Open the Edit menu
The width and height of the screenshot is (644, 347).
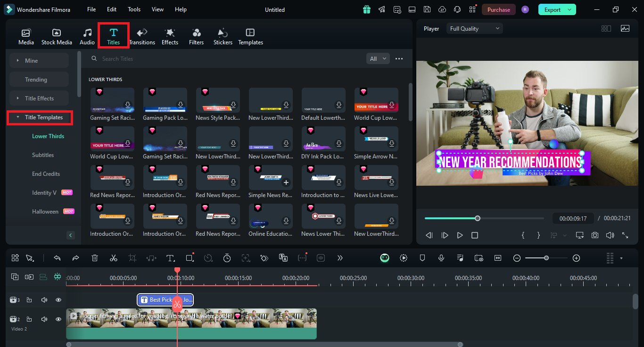pos(112,9)
